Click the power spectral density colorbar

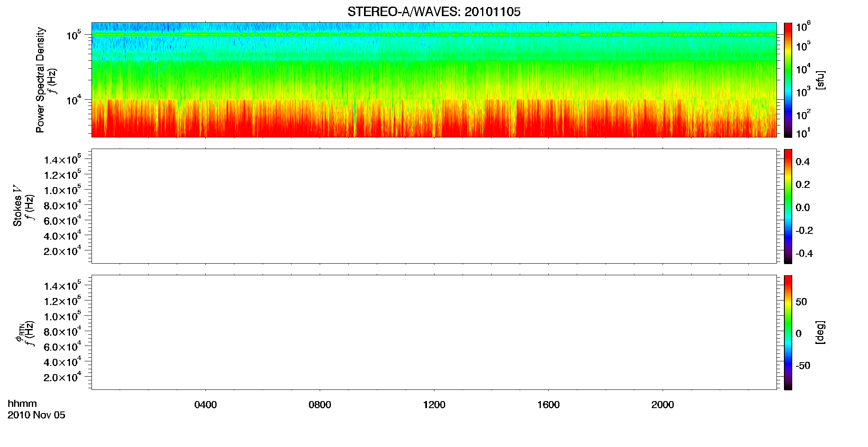(788, 80)
